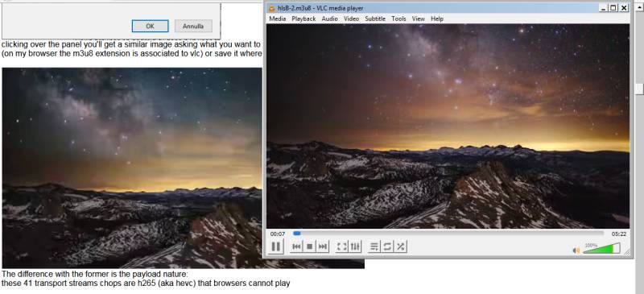Open the Playback menu
Image resolution: width=644 pixels, height=294 pixels.
point(303,19)
